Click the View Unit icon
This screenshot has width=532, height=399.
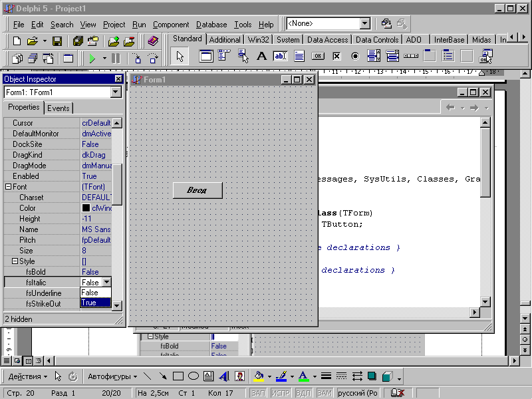(17, 59)
